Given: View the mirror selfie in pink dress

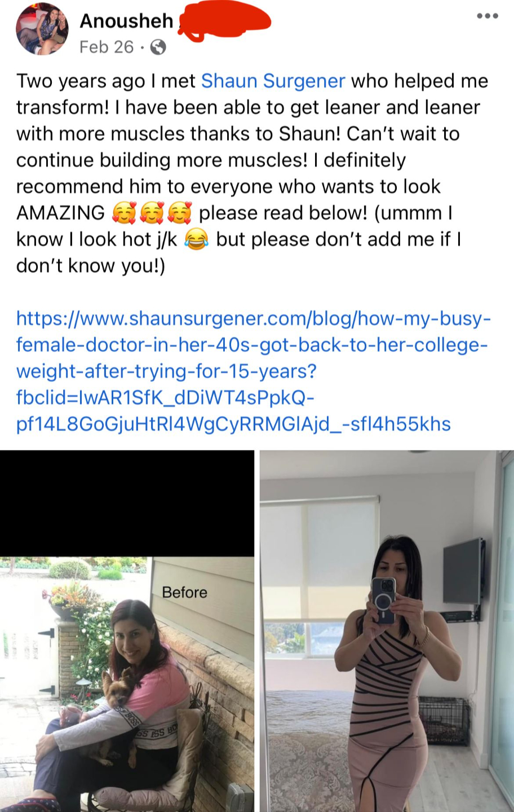Looking at the screenshot, I should (x=387, y=631).
